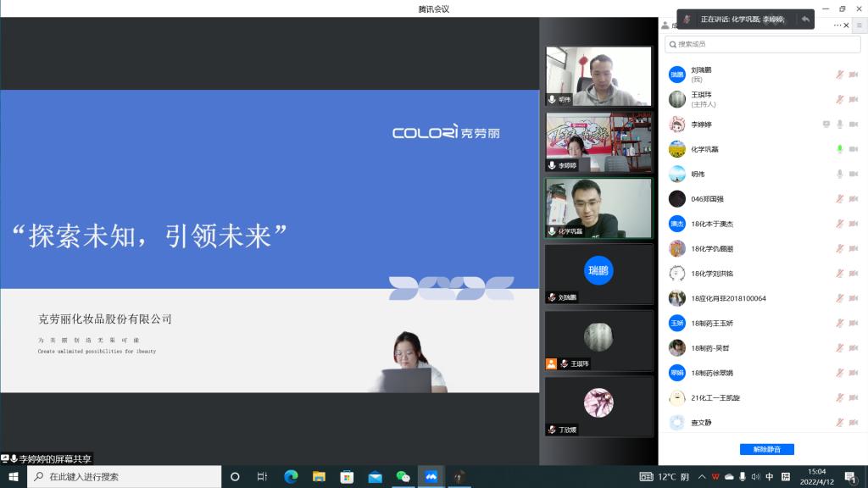868x488 pixels.
Task: Open WeChat from the taskbar
Action: [x=403, y=477]
